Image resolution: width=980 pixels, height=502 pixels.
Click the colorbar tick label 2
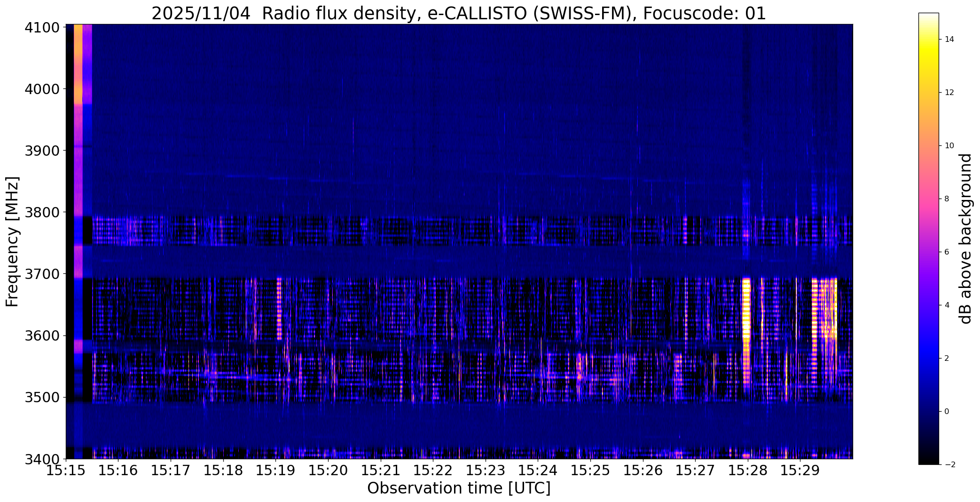pyautogui.click(x=947, y=359)
